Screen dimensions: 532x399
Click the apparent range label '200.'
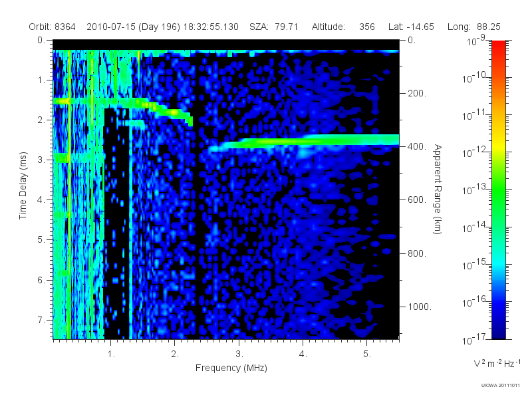pos(417,93)
